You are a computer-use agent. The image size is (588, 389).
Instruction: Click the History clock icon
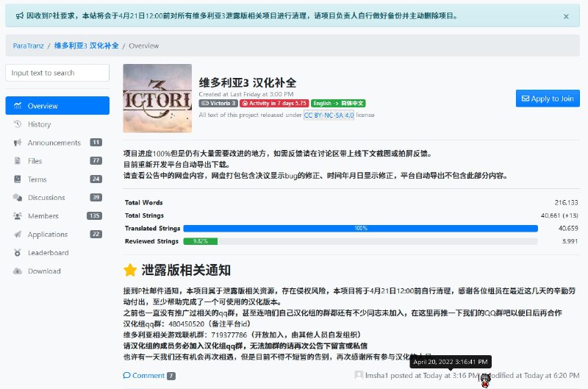pos(17,124)
